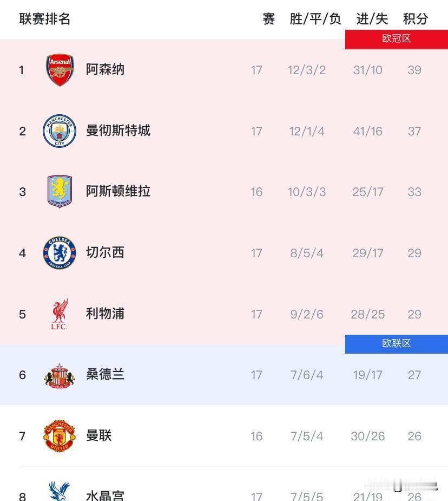Click the red 欧冠区 Champions League zone banner

396,38
